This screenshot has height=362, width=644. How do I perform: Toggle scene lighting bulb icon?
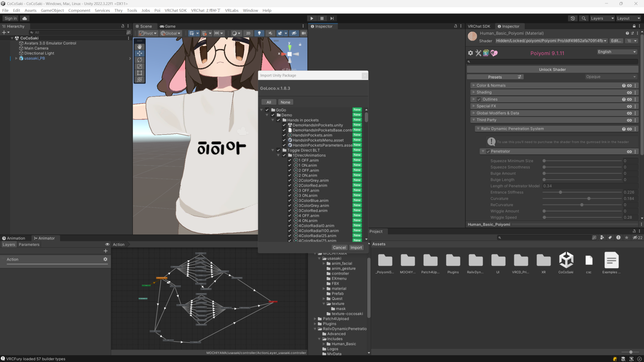[x=259, y=33]
